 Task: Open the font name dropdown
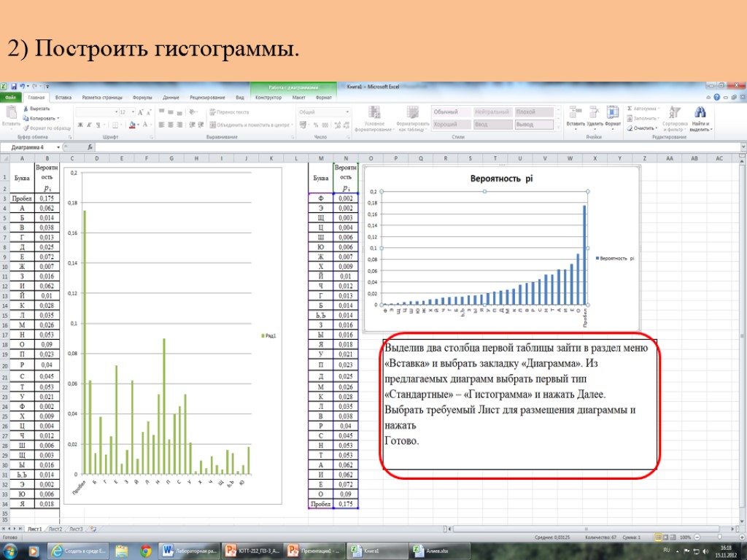116,112
